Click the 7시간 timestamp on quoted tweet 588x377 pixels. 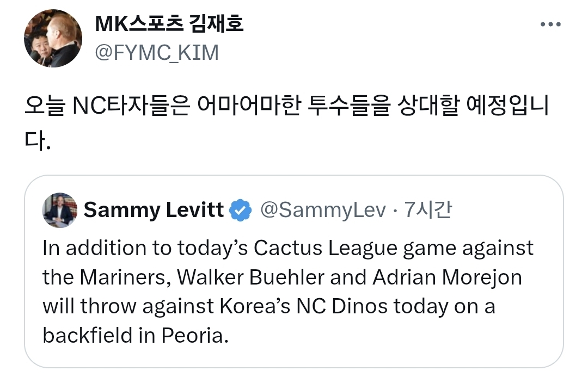tap(428, 210)
